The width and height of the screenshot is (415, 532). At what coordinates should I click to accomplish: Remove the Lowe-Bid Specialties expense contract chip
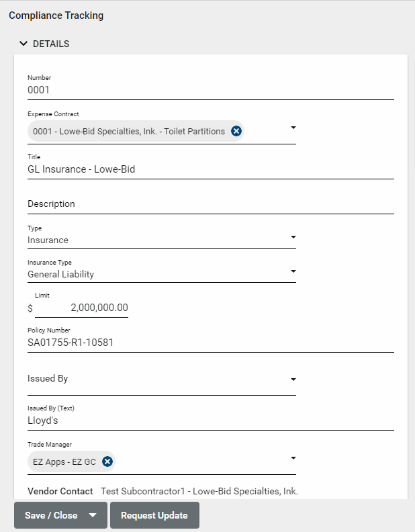coord(236,131)
